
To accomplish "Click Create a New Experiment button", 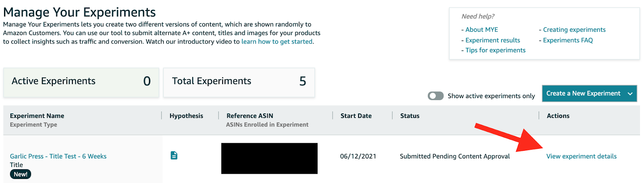I will [x=583, y=93].
